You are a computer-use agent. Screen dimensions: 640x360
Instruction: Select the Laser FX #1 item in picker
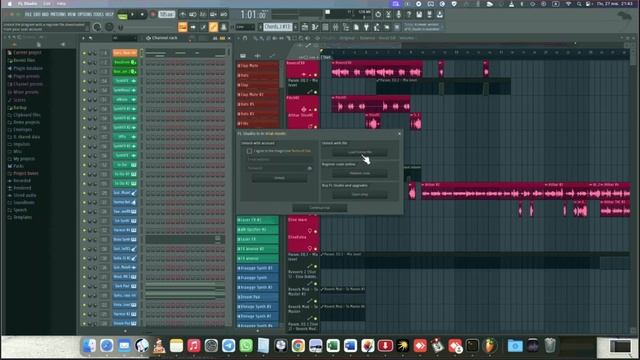(258, 220)
